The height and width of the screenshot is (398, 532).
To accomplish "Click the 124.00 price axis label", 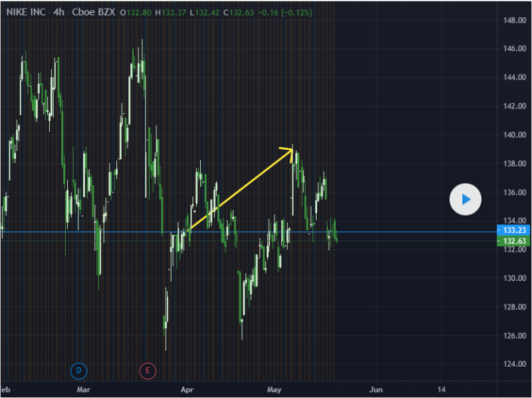I will pos(516,364).
